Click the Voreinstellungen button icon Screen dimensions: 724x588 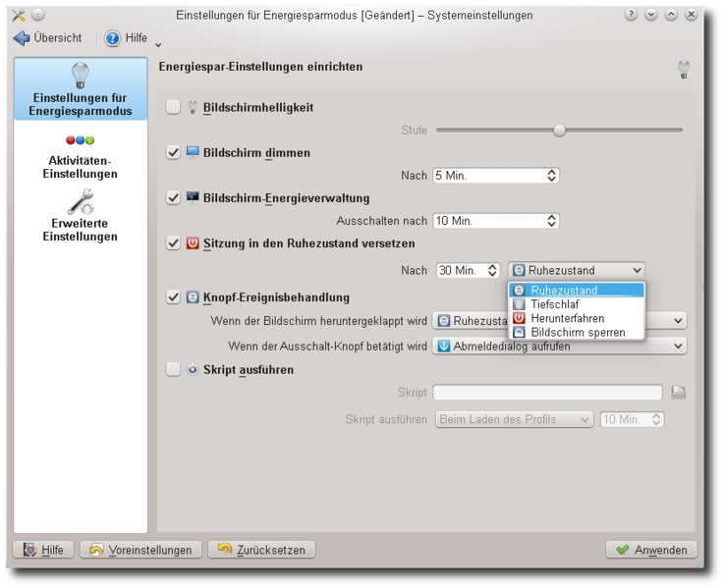(96, 550)
